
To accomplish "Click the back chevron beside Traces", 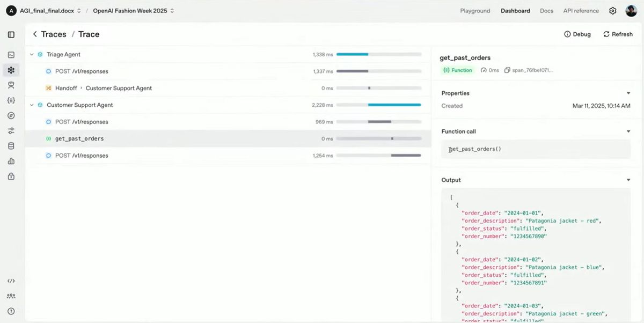I will (35, 34).
